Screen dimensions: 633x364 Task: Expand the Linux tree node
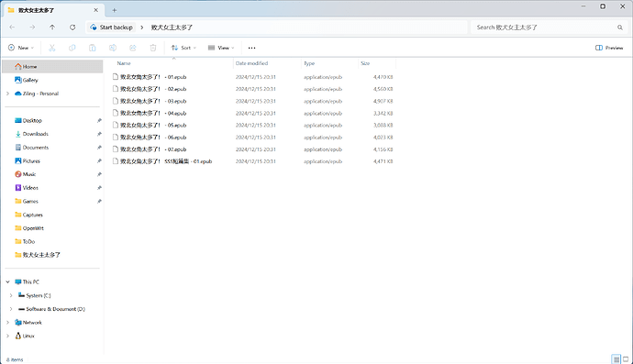[x=7, y=336]
